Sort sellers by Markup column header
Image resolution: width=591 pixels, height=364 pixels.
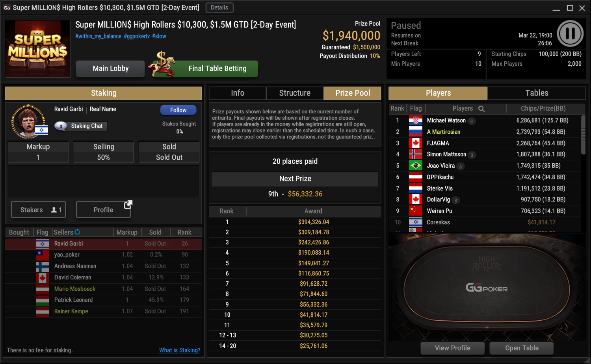click(x=127, y=232)
